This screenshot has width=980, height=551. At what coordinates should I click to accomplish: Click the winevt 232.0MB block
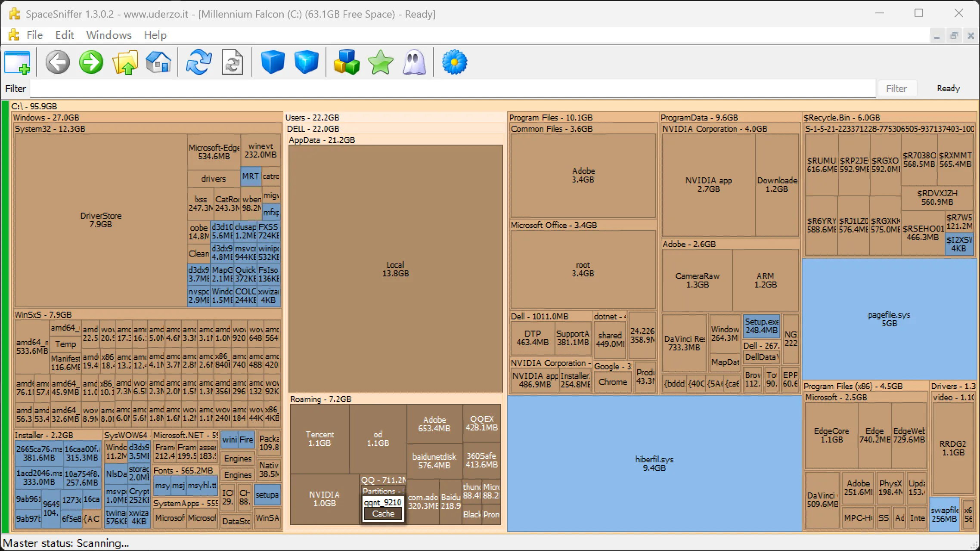261,150
